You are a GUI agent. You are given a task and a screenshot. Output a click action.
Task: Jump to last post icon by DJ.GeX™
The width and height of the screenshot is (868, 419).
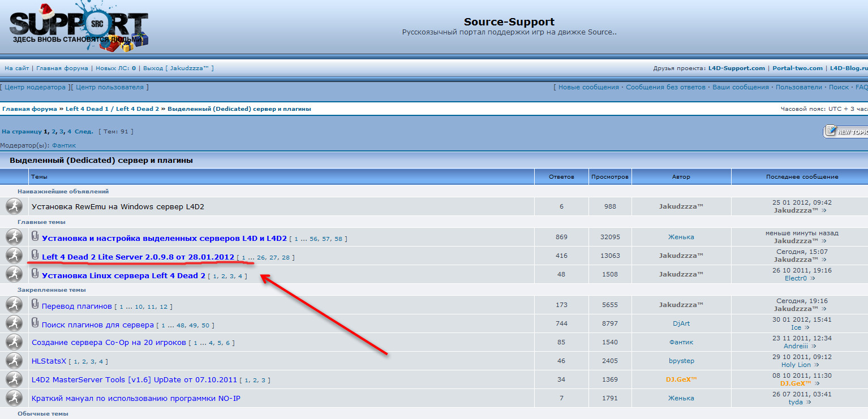coord(816,383)
